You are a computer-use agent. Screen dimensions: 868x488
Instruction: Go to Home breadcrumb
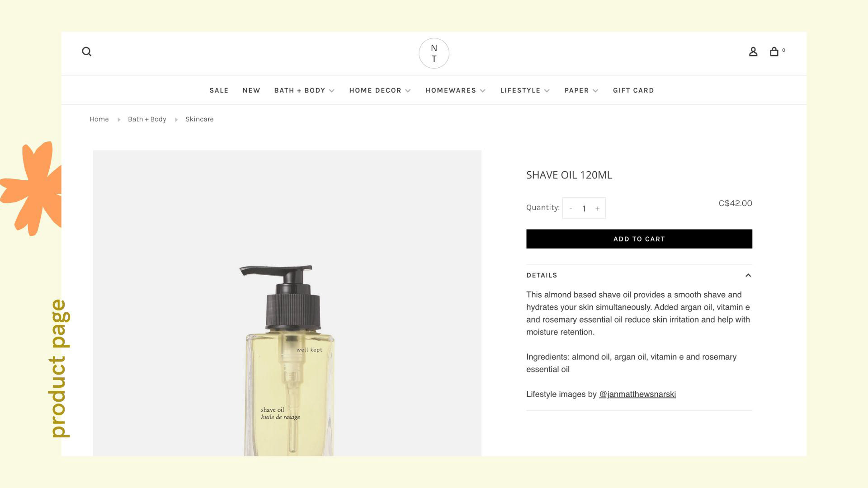coord(99,119)
